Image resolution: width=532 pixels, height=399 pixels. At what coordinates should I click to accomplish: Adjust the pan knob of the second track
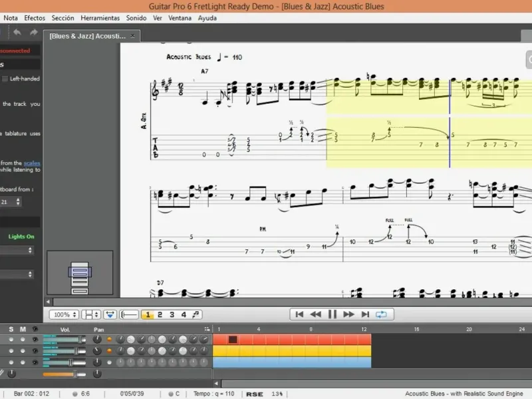[97, 351]
